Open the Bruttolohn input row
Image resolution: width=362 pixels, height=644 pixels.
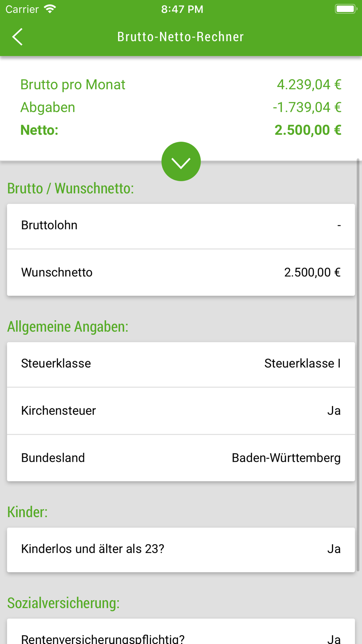181,226
